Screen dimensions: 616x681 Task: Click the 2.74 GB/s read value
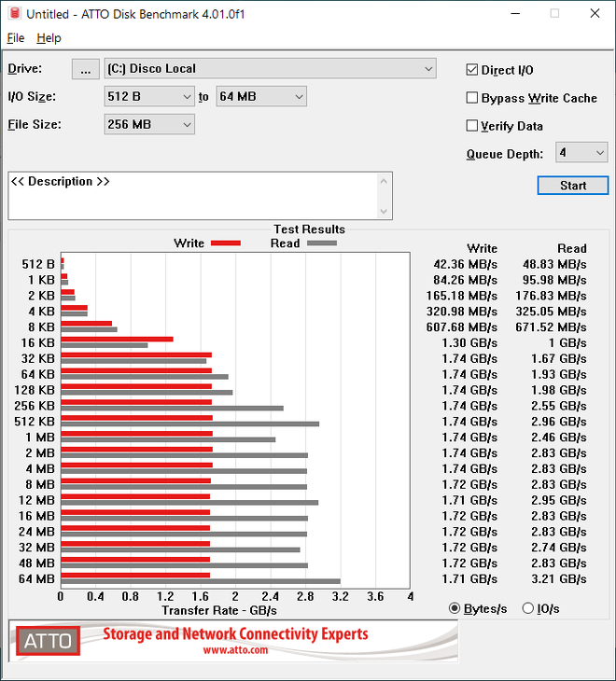click(559, 548)
